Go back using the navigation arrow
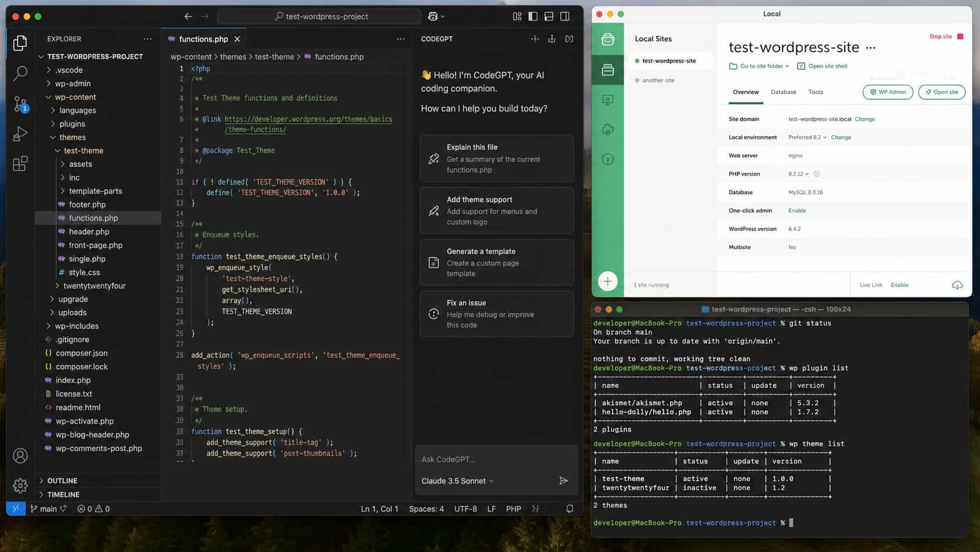 [x=188, y=16]
